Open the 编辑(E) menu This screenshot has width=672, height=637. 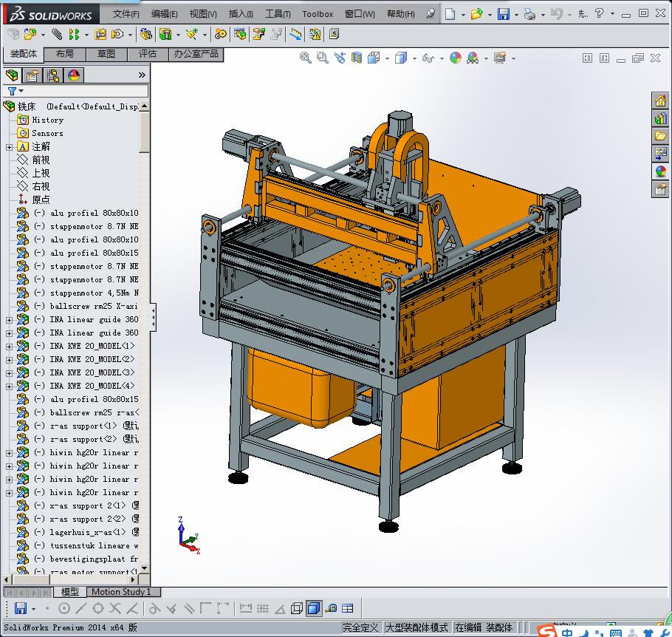pos(164,14)
